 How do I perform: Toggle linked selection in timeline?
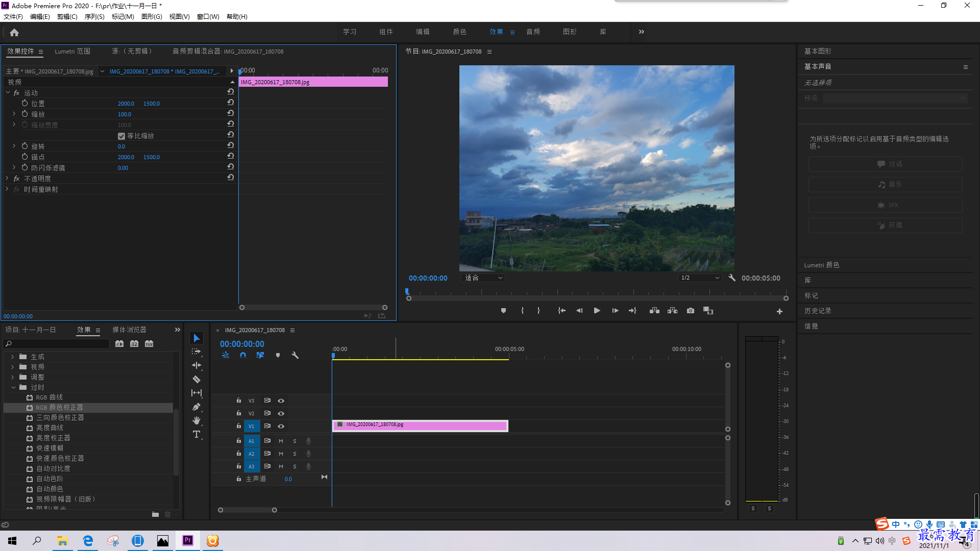(260, 355)
